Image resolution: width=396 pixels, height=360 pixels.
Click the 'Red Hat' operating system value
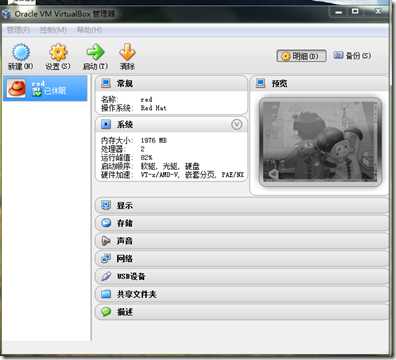[x=153, y=108]
